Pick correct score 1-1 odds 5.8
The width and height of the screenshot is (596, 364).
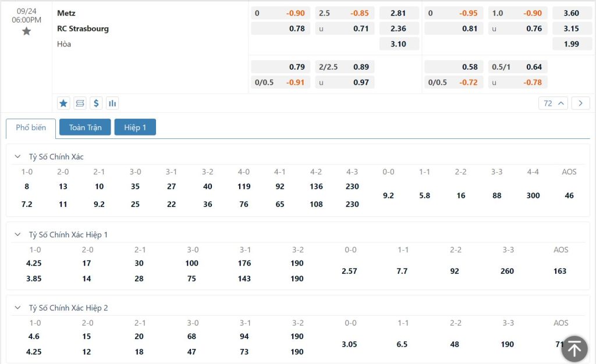(424, 195)
